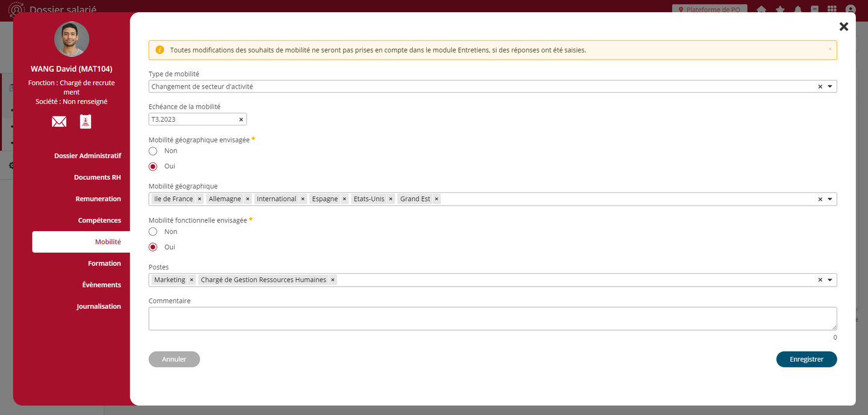Remove the Allemagne tag from Mobilité géographique
The height and width of the screenshot is (415, 868).
[x=248, y=199]
